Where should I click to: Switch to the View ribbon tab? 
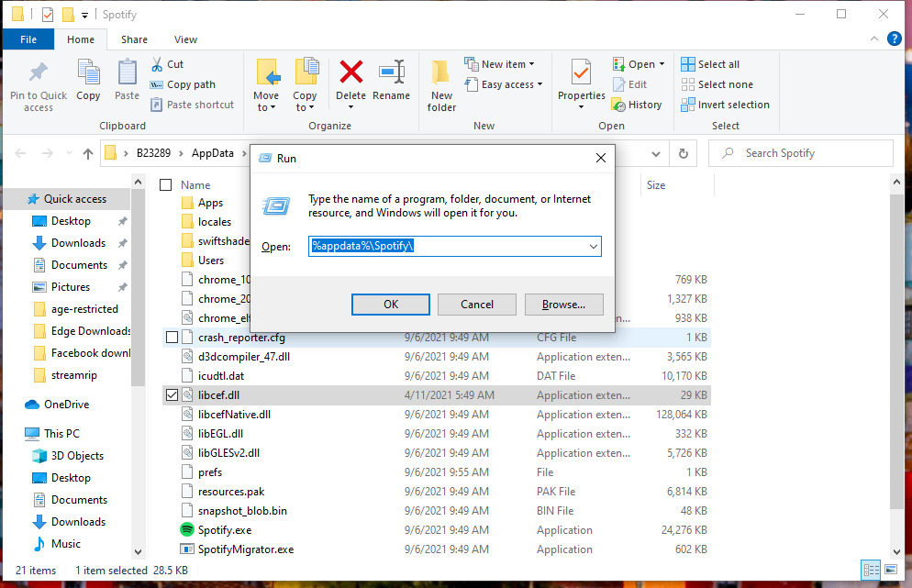(x=185, y=39)
